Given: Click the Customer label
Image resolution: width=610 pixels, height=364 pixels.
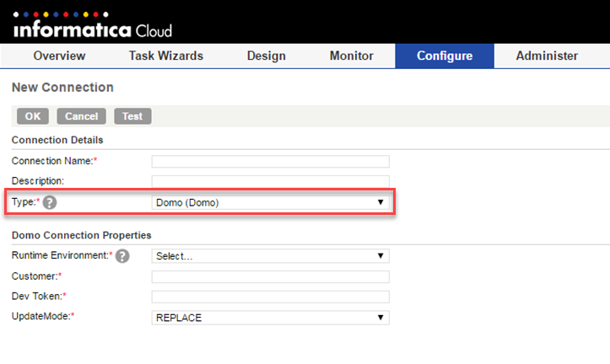Looking at the screenshot, I should click(x=36, y=276).
